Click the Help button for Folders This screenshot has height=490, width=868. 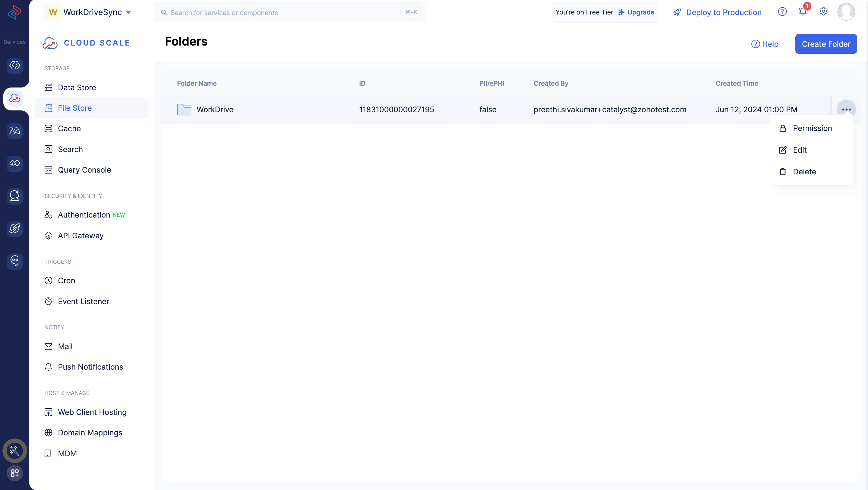[x=765, y=43]
